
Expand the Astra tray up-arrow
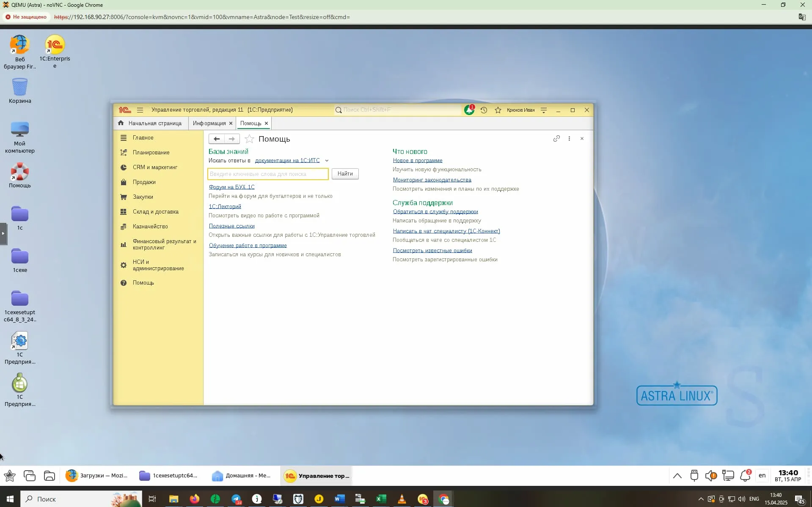click(x=677, y=476)
